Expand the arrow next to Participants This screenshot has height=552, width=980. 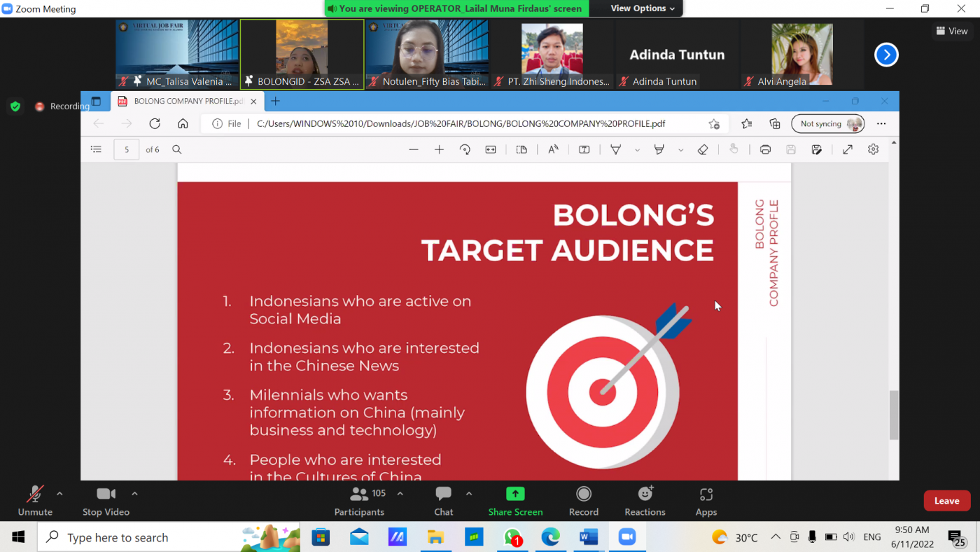coord(400,494)
